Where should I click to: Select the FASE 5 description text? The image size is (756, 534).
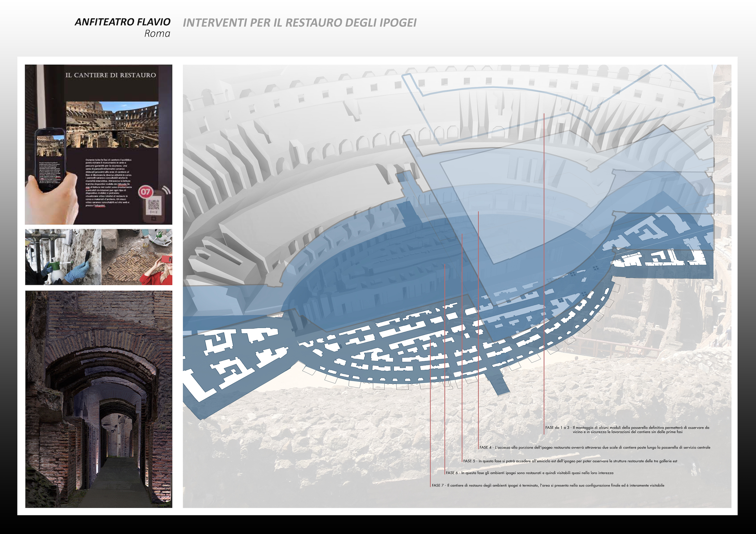click(570, 461)
